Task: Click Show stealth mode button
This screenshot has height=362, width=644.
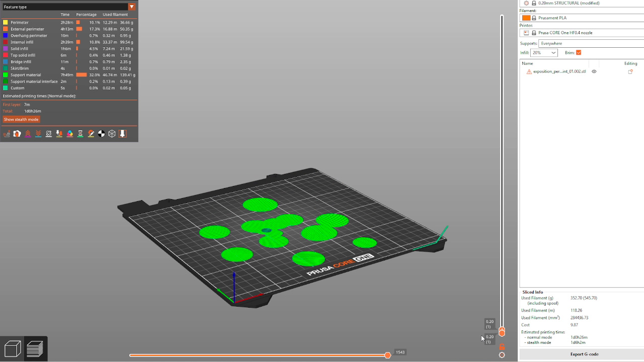Action: tap(21, 120)
